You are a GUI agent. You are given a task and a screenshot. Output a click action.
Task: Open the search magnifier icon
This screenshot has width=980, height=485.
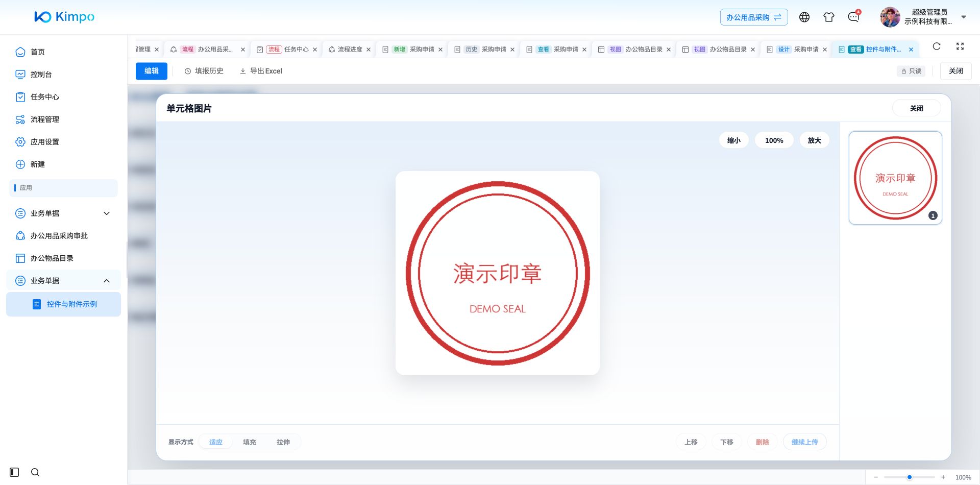click(35, 472)
